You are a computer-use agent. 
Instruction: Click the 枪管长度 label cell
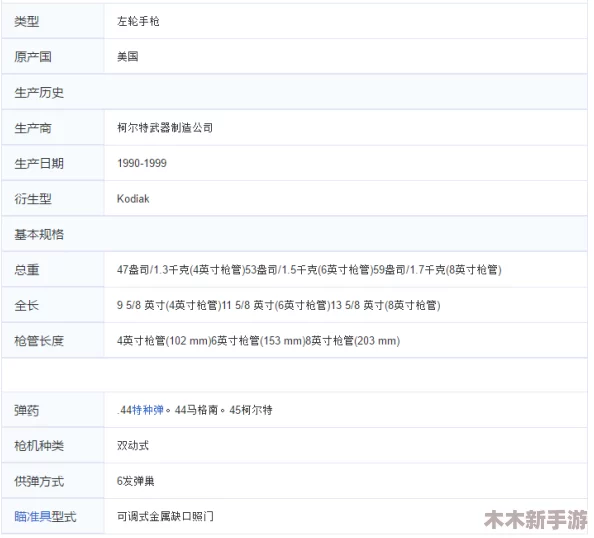coord(53,341)
